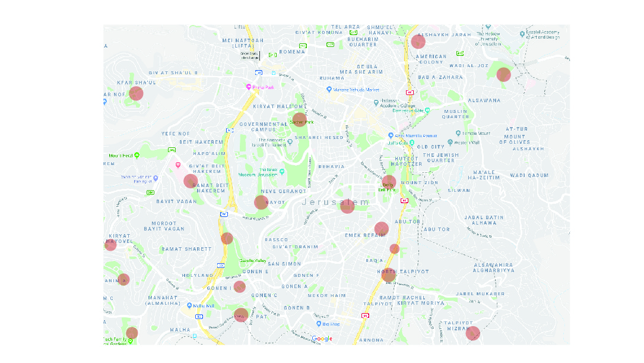Click the Old City label
The width and height of the screenshot is (644, 363).
[x=431, y=147]
